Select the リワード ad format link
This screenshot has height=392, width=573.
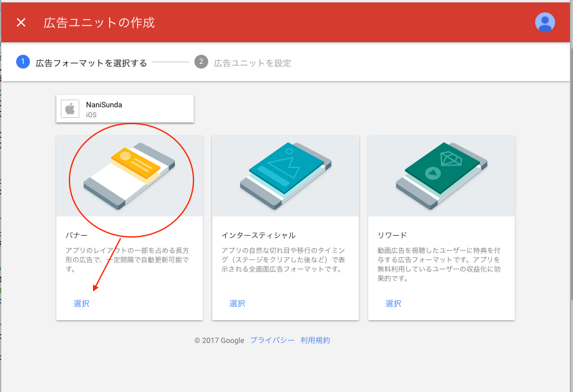393,303
